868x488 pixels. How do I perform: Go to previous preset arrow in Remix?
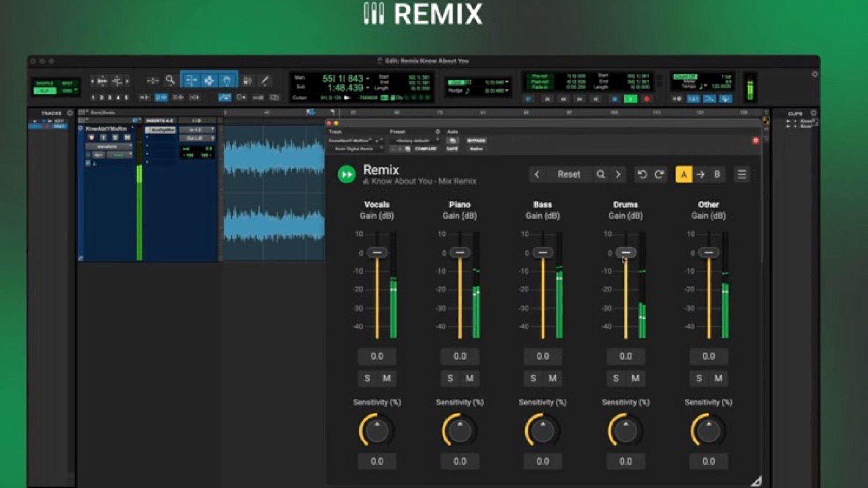(537, 174)
